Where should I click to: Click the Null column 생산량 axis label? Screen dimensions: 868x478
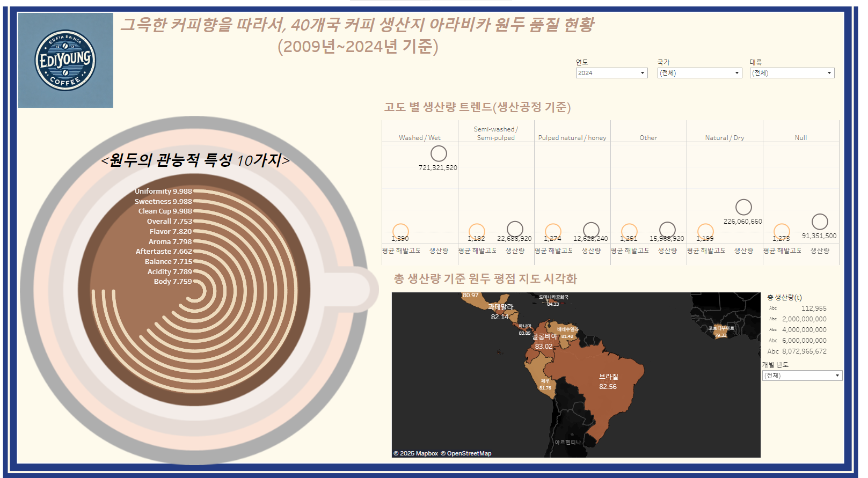(820, 251)
